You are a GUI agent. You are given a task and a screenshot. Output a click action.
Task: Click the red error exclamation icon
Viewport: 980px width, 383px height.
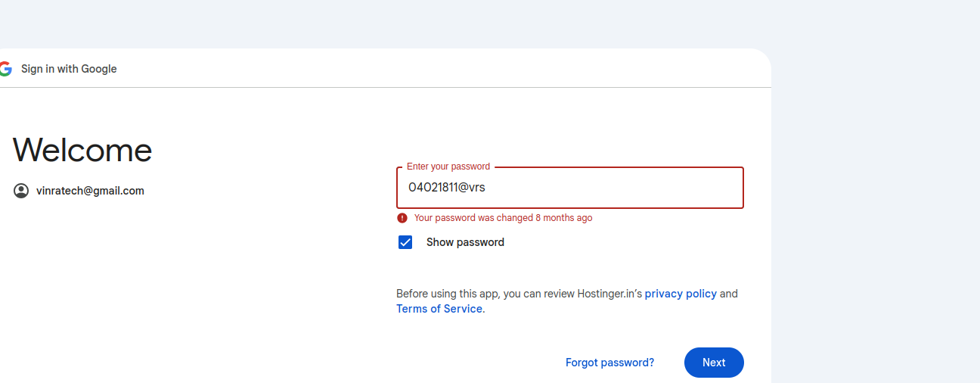click(402, 218)
